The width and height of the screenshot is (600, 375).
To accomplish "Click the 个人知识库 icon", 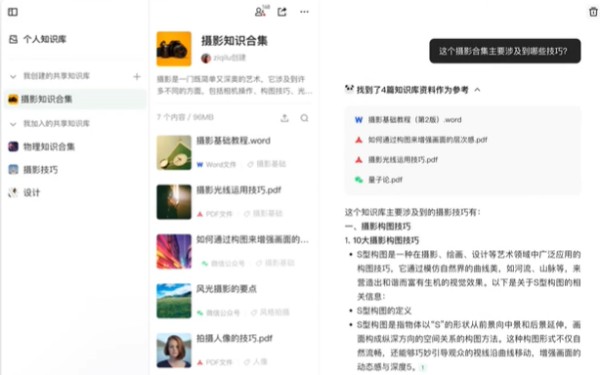I will (x=13, y=39).
